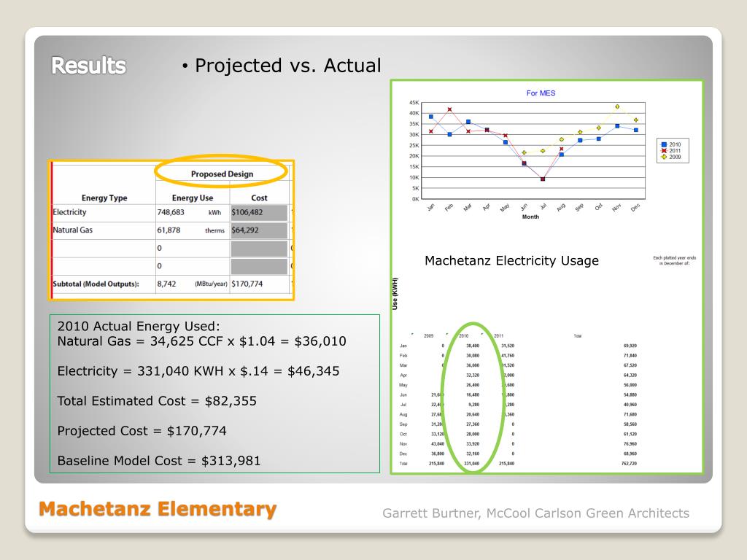Screen dimensions: 747x560
Task: Click the "Natural Gas" row label in the design table
Action: (73, 230)
